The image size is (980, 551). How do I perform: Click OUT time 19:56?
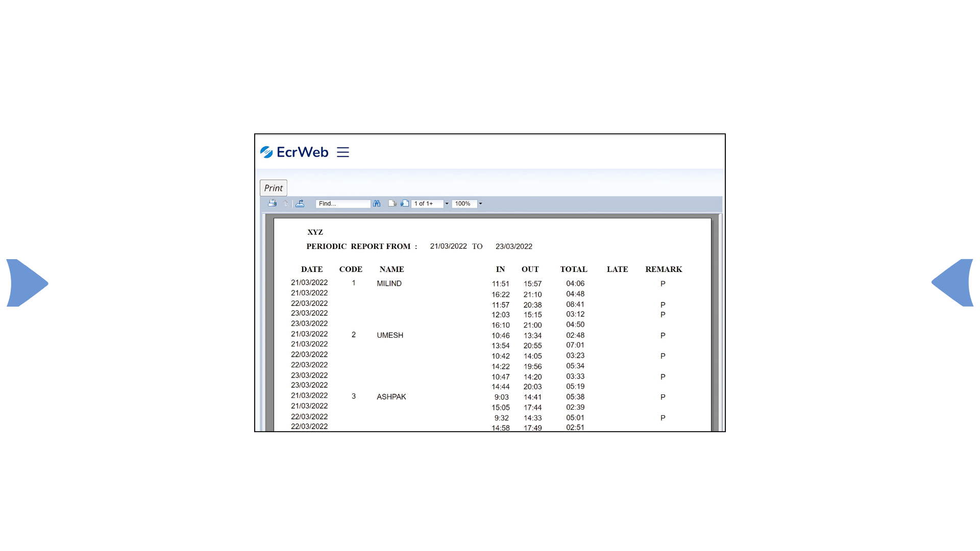click(532, 367)
